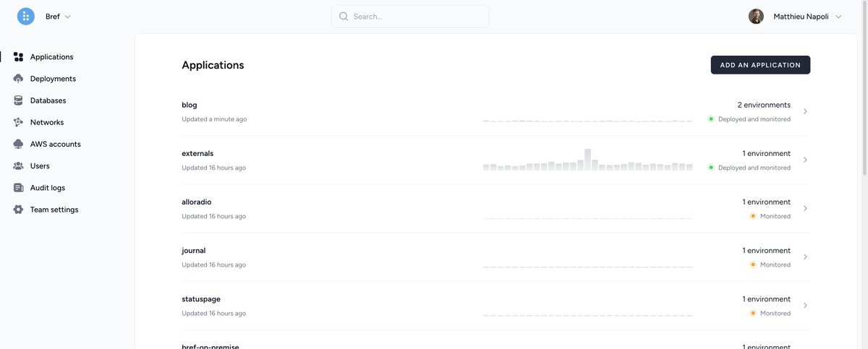
Task: Click the orange status dot for statuspage
Action: click(753, 313)
